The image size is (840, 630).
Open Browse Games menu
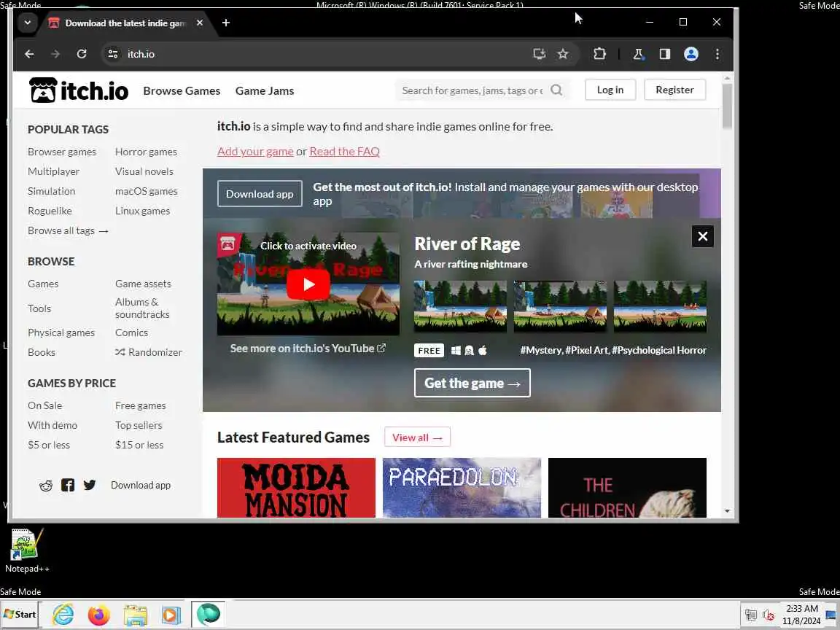pyautogui.click(x=182, y=90)
